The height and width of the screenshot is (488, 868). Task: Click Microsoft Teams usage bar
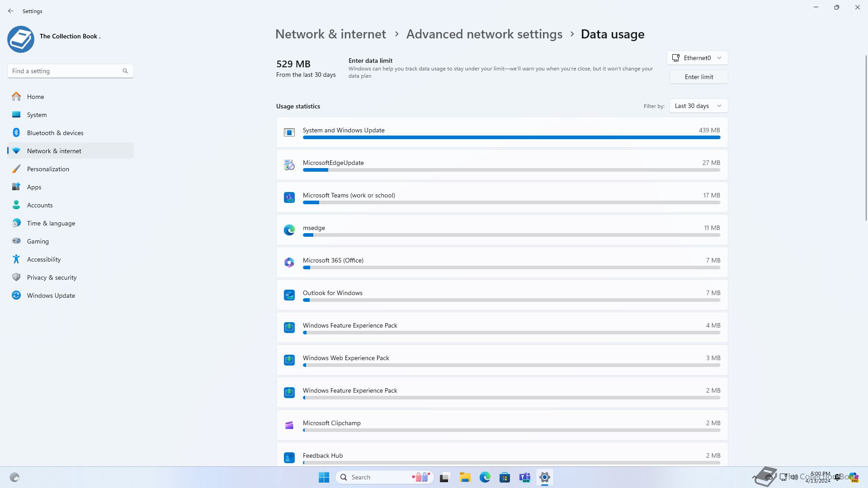(x=511, y=202)
